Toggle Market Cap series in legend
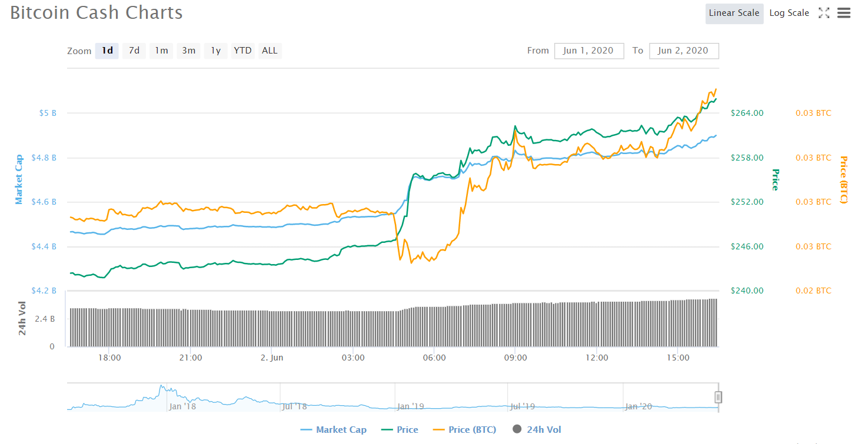This screenshot has width=868, height=444. click(333, 430)
